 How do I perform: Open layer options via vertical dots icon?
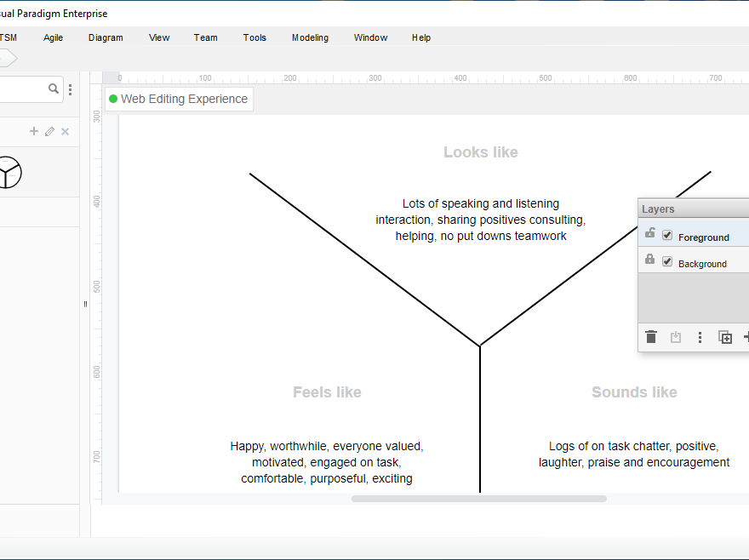(x=700, y=337)
